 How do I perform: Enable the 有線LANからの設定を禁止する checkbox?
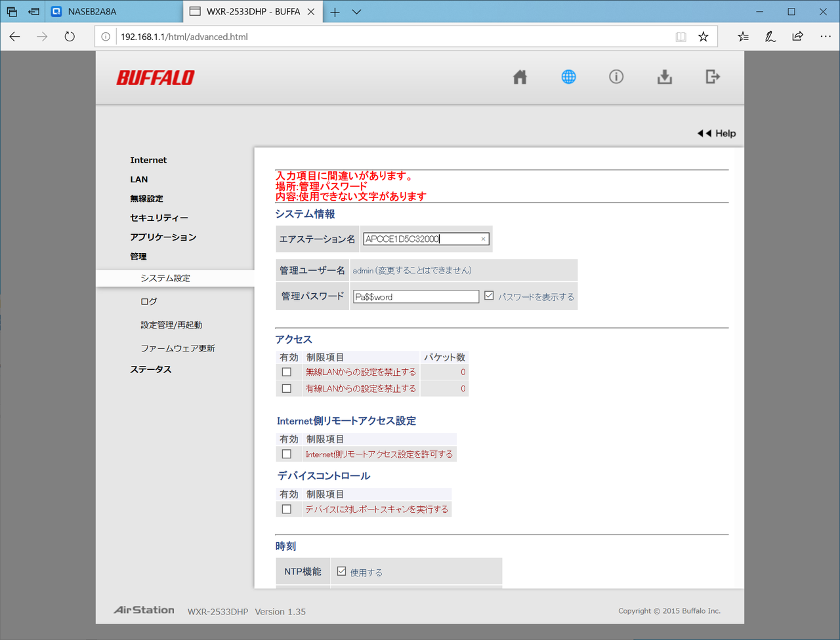click(x=287, y=388)
